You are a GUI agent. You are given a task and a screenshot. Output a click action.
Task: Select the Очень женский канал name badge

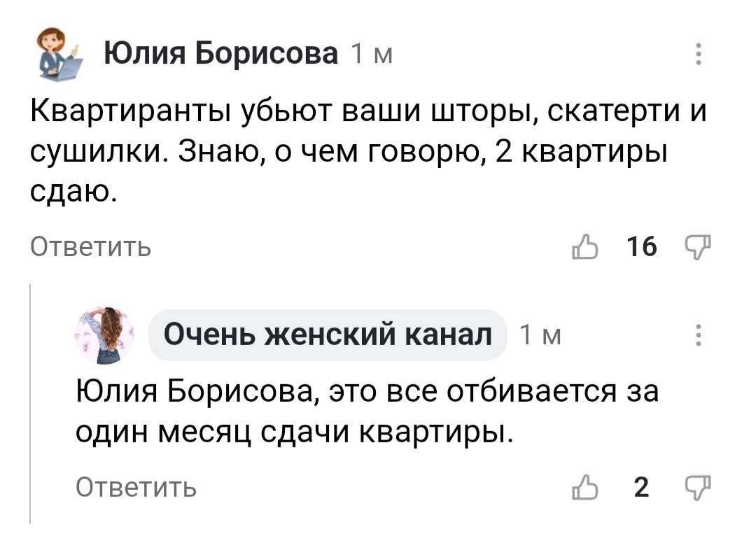[328, 335]
